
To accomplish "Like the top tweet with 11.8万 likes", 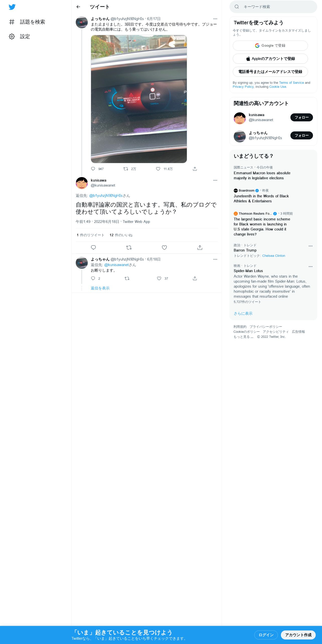I will (x=158, y=169).
